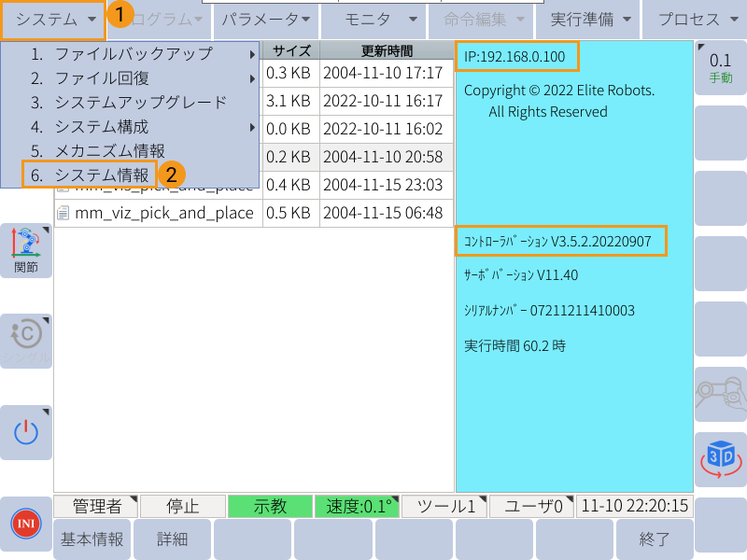747x560 pixels.
Task: Click the servo power icon
Action: click(x=26, y=432)
